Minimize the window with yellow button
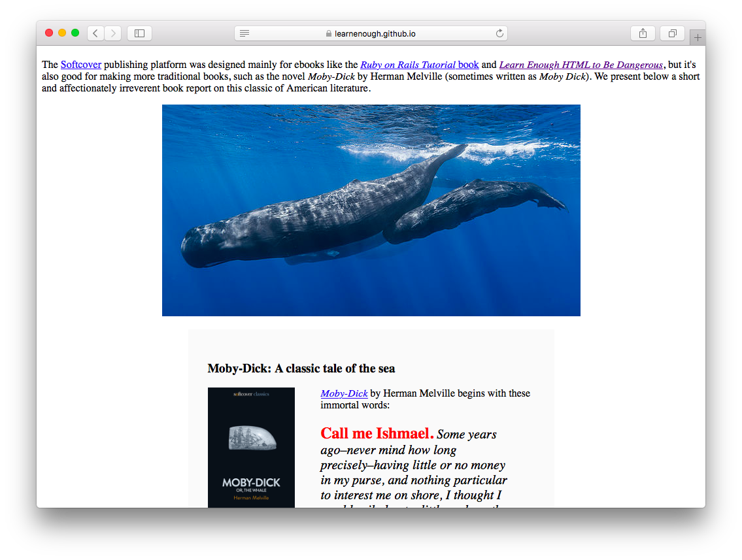 pyautogui.click(x=62, y=33)
